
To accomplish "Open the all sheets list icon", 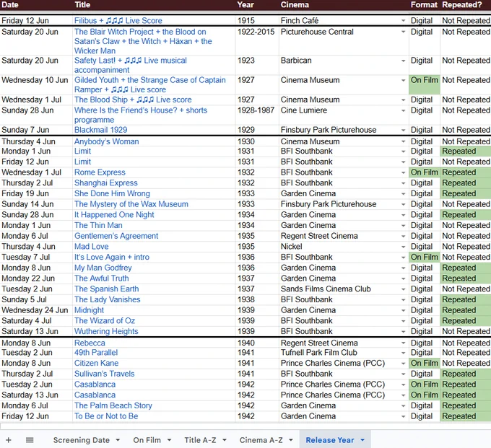I will point(30,440).
